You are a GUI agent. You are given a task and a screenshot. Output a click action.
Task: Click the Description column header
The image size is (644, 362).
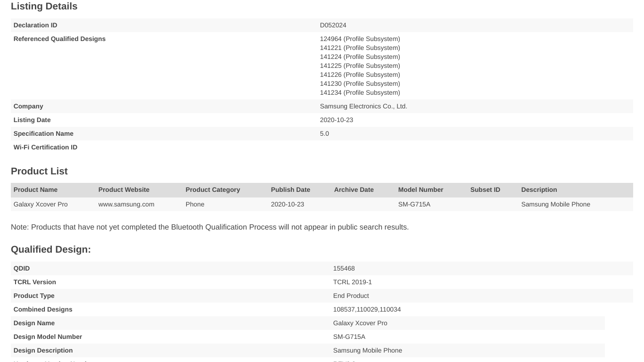539,189
